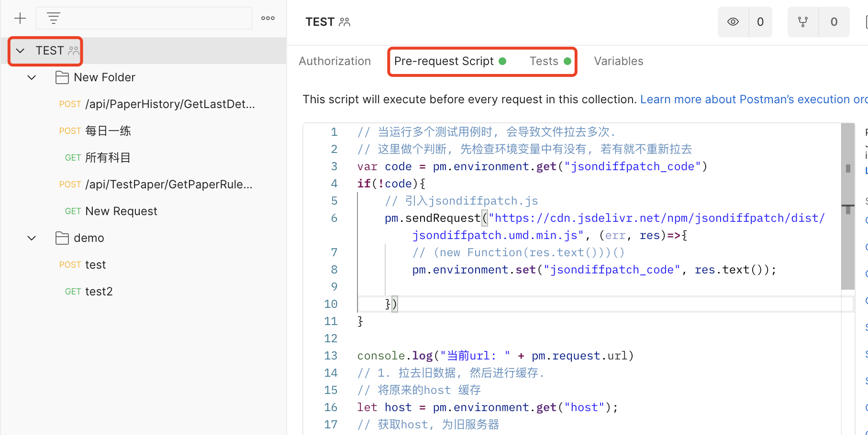Collapse the TEST collection chevron
This screenshot has height=435, width=868.
point(20,51)
